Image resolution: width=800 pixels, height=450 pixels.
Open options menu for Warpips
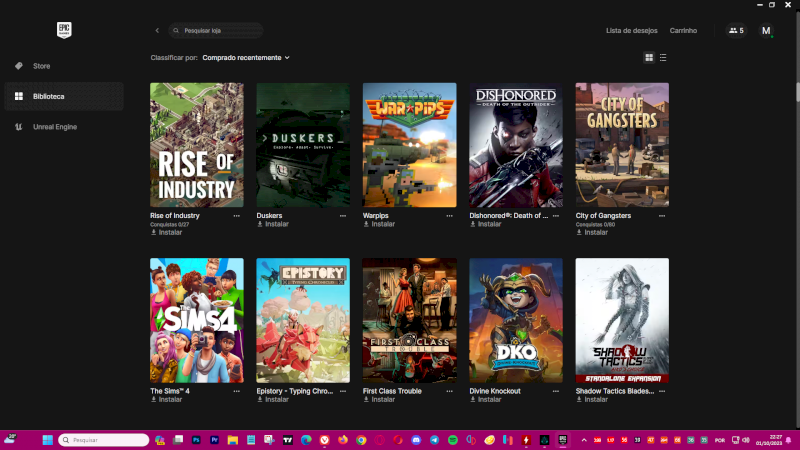[x=449, y=216]
